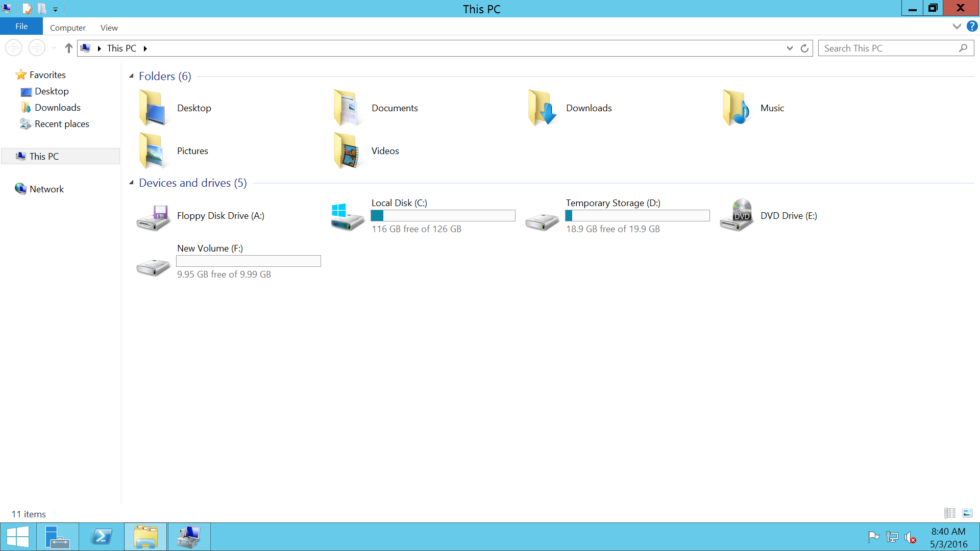The height and width of the screenshot is (551, 980).
Task: Select the Temporary Storage (D:) drive icon
Action: coord(542,221)
